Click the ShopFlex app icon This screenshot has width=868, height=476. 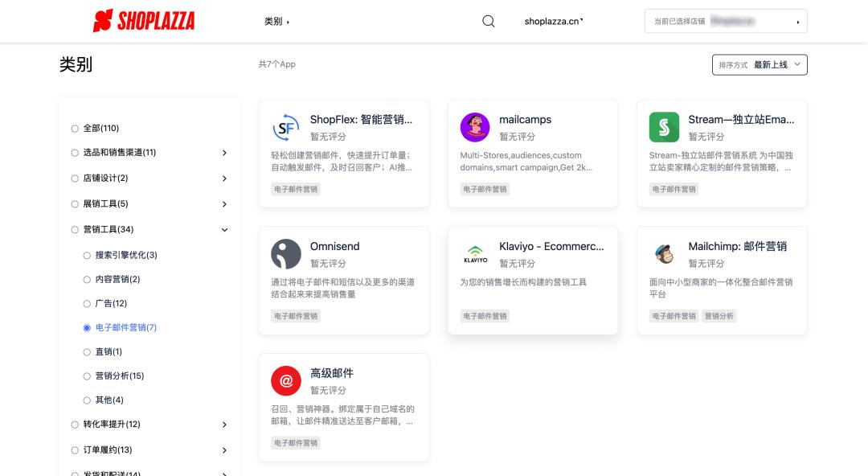point(285,127)
